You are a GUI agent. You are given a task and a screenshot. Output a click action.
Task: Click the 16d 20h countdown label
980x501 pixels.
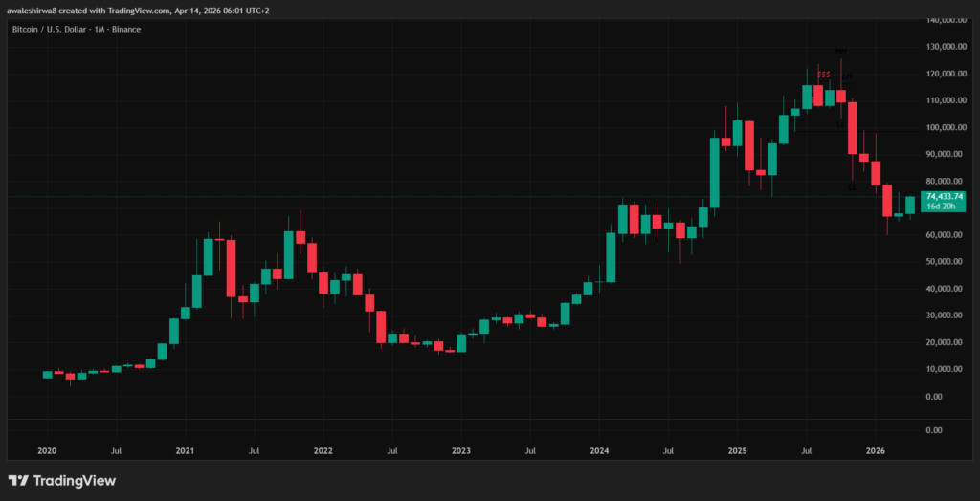point(944,206)
